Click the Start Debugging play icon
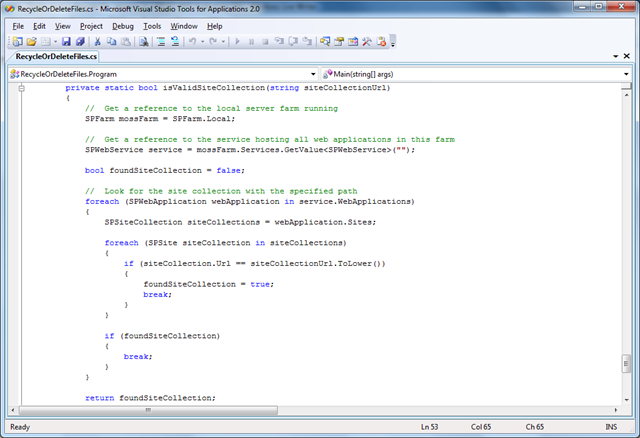This screenshot has width=640, height=438. tap(236, 42)
